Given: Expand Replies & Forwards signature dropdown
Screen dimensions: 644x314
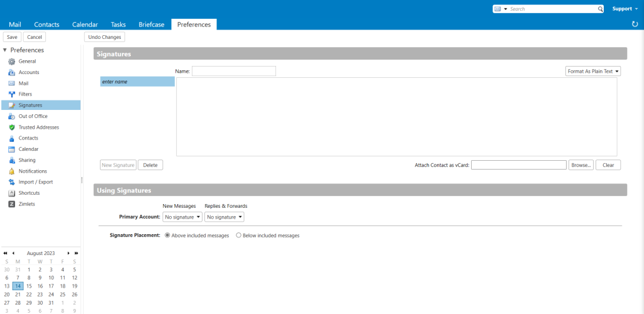Looking at the screenshot, I should click(224, 217).
